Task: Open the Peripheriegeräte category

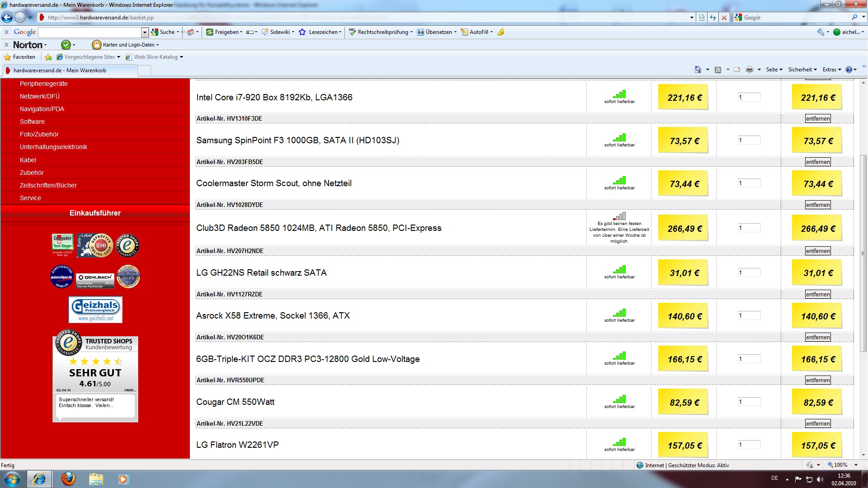Action: (x=44, y=84)
